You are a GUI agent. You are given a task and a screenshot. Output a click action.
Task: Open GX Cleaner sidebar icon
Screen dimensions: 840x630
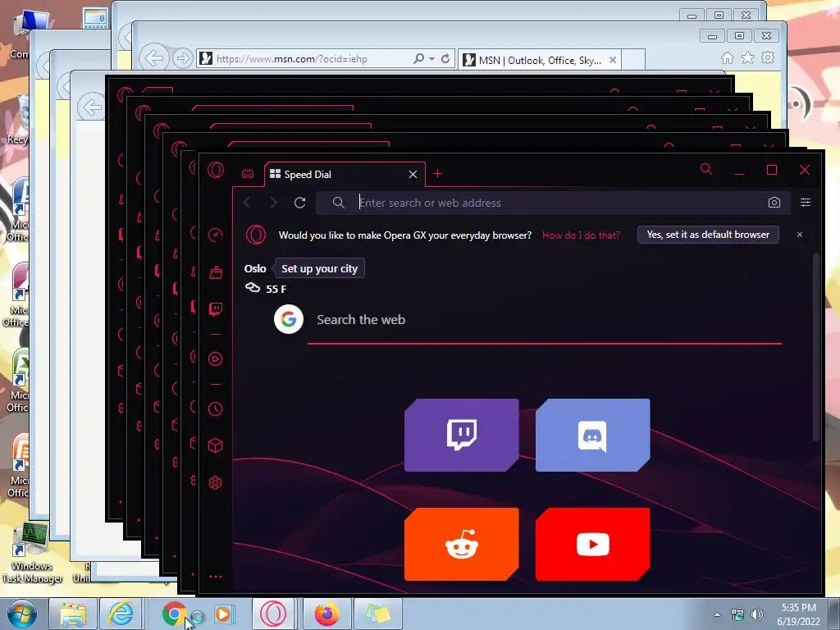click(x=216, y=272)
